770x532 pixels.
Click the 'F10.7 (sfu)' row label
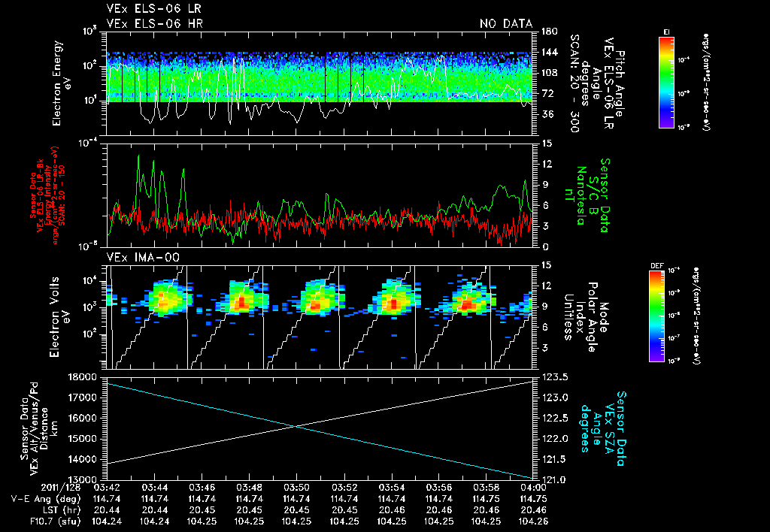(56, 521)
